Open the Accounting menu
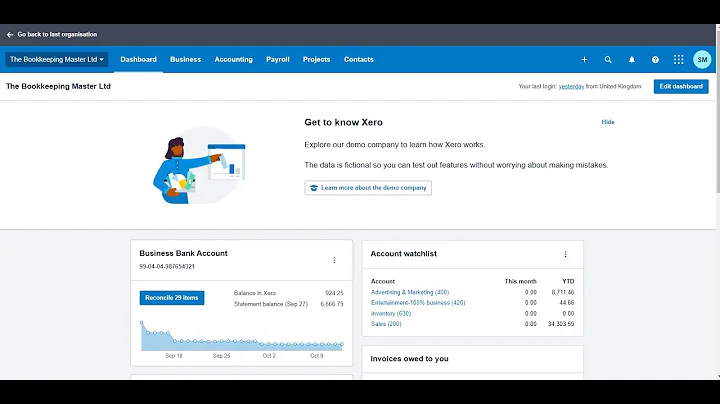This screenshot has height=404, width=720. click(233, 60)
